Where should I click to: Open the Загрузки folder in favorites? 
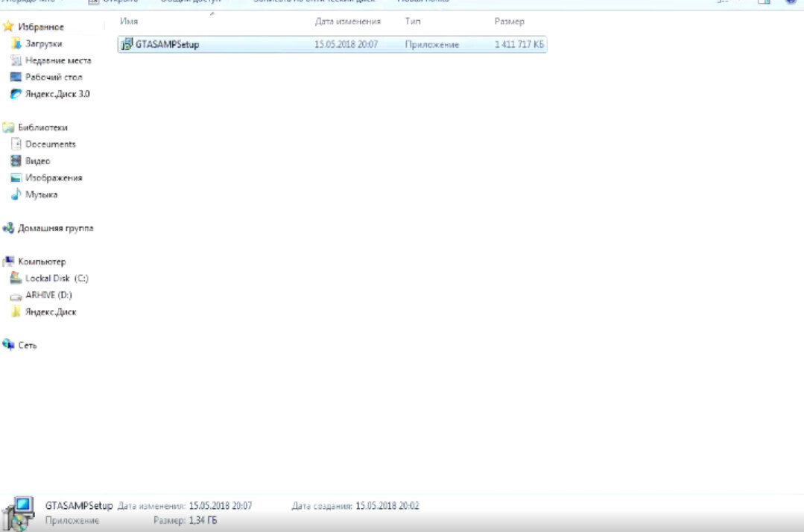pos(43,44)
